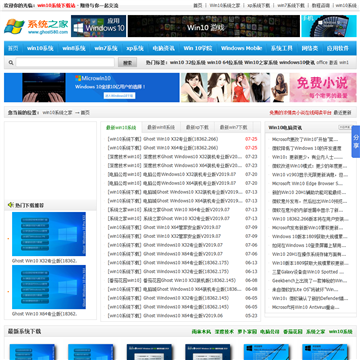The width and height of the screenshot is (360, 360).
Task: Open the Win10 游戏 banner
Action: (214, 26)
